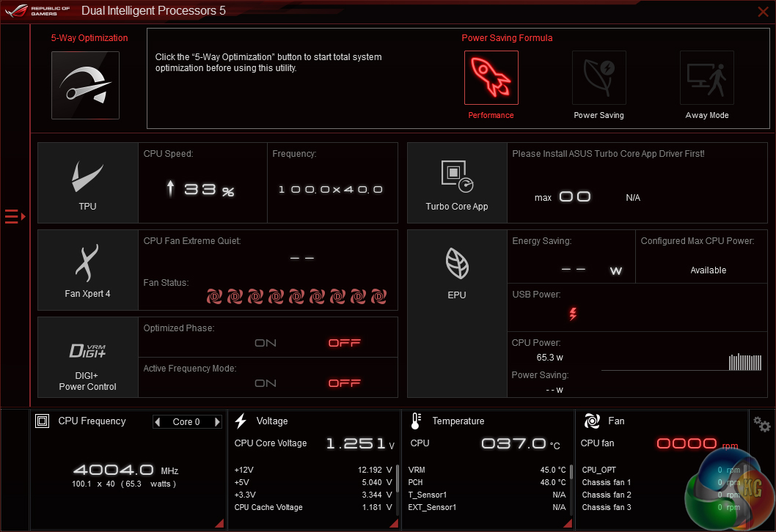Click the Fan monitor icon
The width and height of the screenshot is (776, 532).
coord(592,421)
